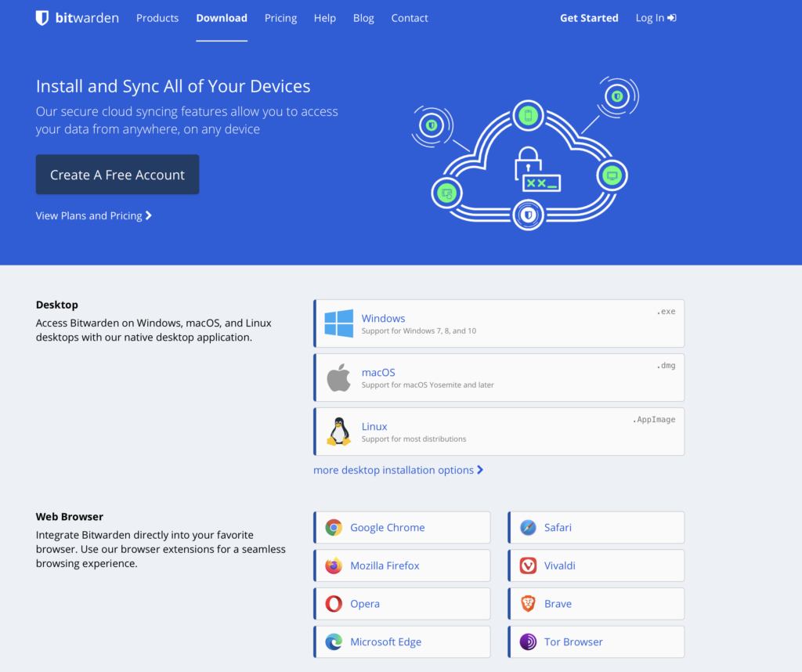The width and height of the screenshot is (802, 672).
Task: Click the .exe file type label
Action: 666,312
